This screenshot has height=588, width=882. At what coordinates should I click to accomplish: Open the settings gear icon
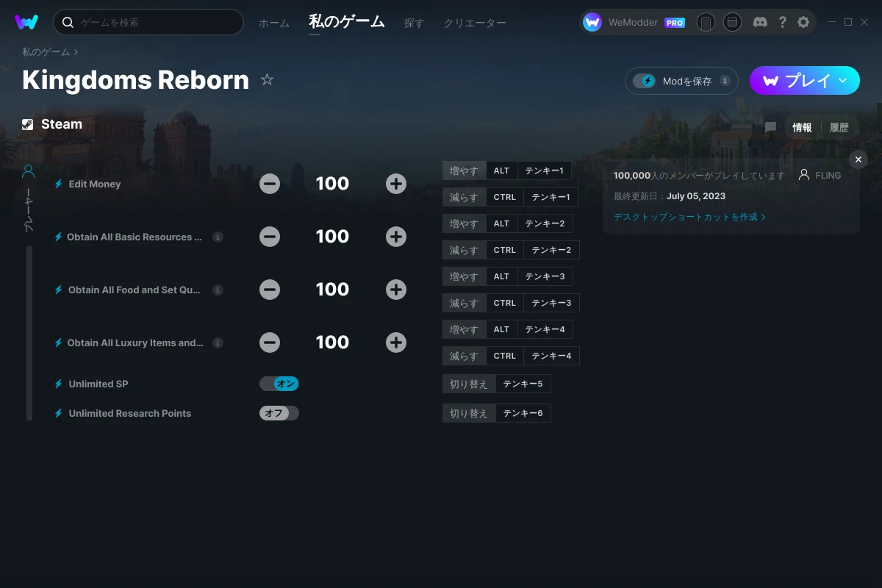(x=803, y=22)
